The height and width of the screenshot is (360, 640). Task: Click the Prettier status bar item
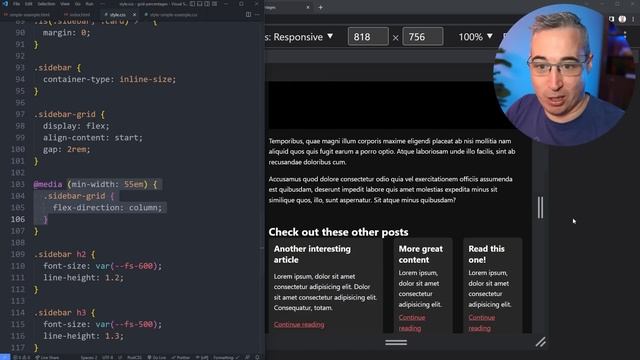pos(181,357)
